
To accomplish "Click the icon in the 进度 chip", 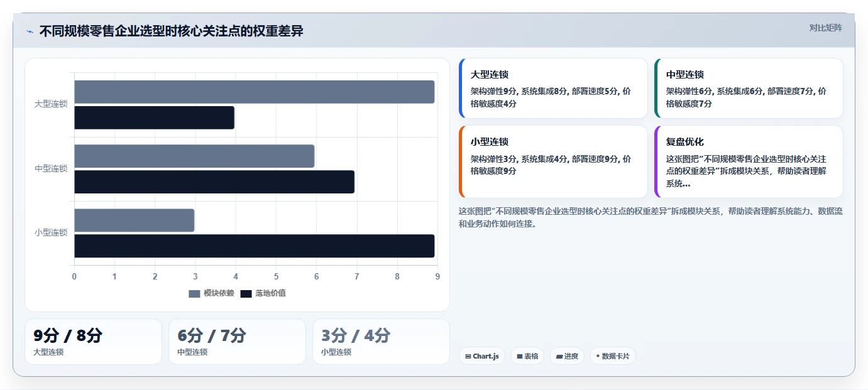I will pos(559,357).
